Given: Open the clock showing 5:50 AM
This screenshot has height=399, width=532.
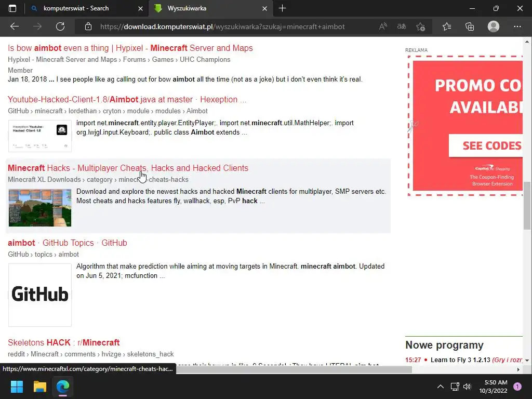Looking at the screenshot, I should click(x=493, y=387).
